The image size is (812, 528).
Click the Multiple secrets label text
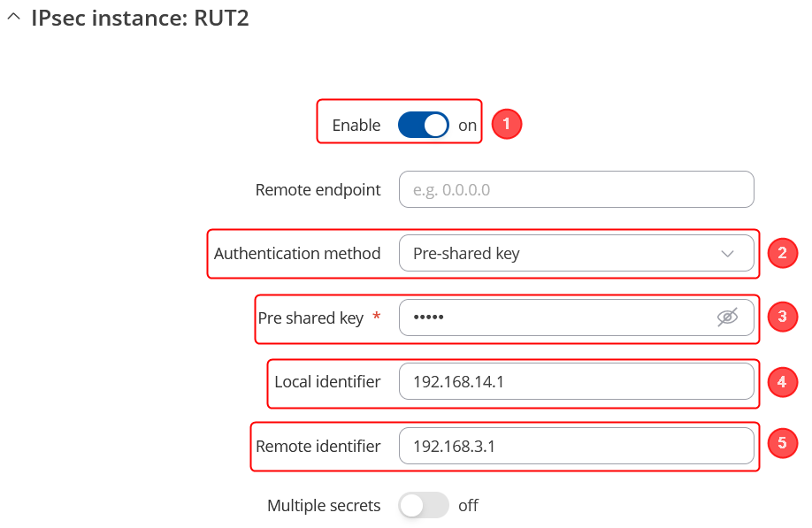(324, 506)
